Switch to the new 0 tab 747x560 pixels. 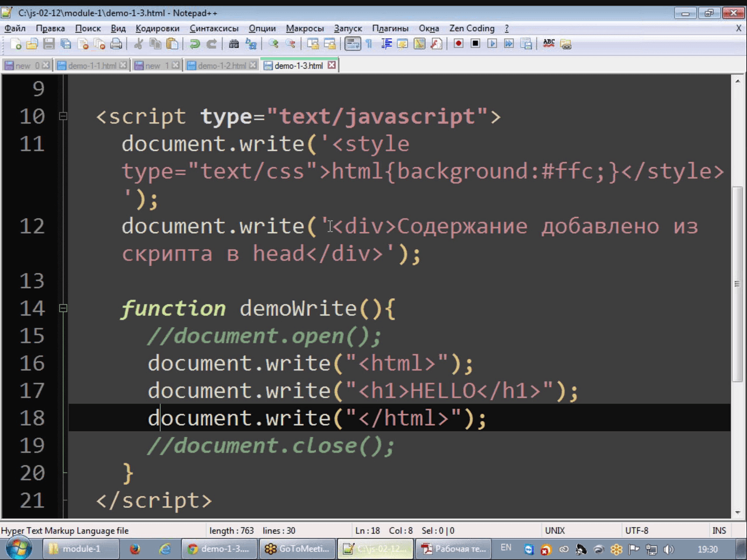coord(27,65)
